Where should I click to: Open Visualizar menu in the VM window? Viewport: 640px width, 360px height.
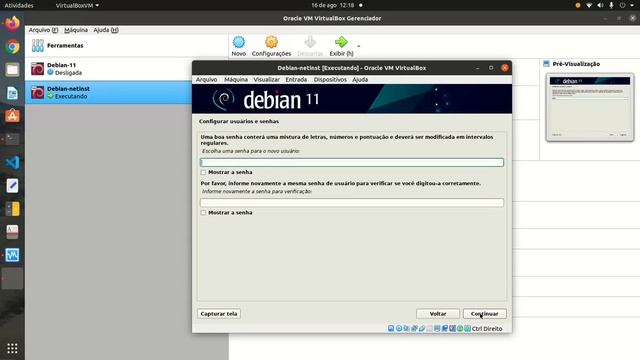click(x=267, y=80)
